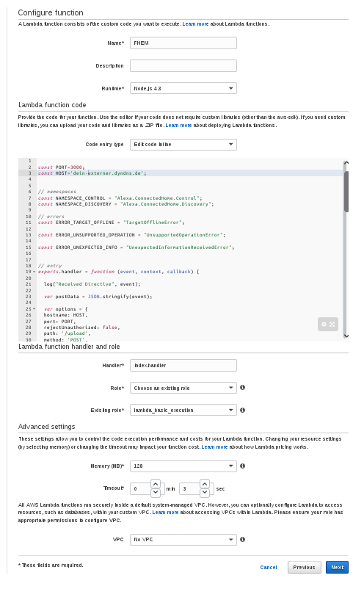Open Existing role dropdown lambda_basic_execution
Viewport: 364px width, 589px height.
[x=183, y=410]
